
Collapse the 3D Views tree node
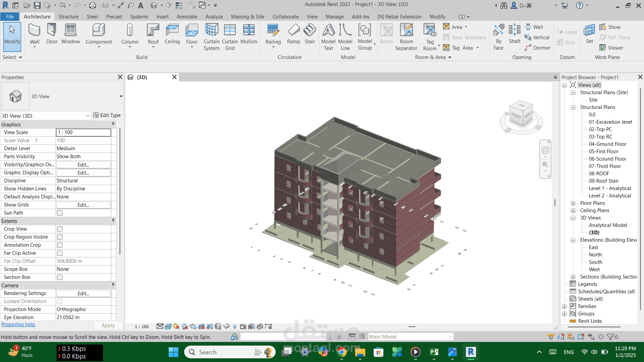pos(573,218)
